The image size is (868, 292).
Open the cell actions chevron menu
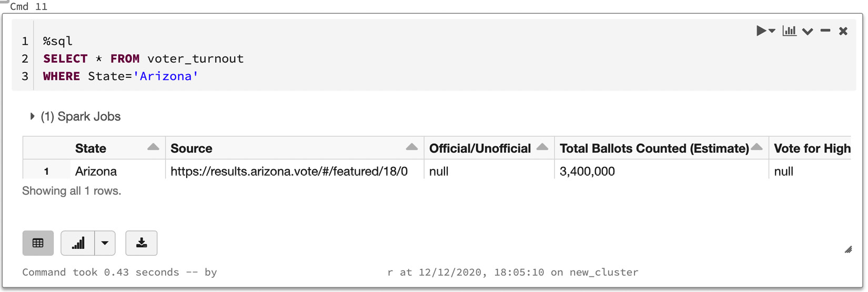pyautogui.click(x=808, y=32)
